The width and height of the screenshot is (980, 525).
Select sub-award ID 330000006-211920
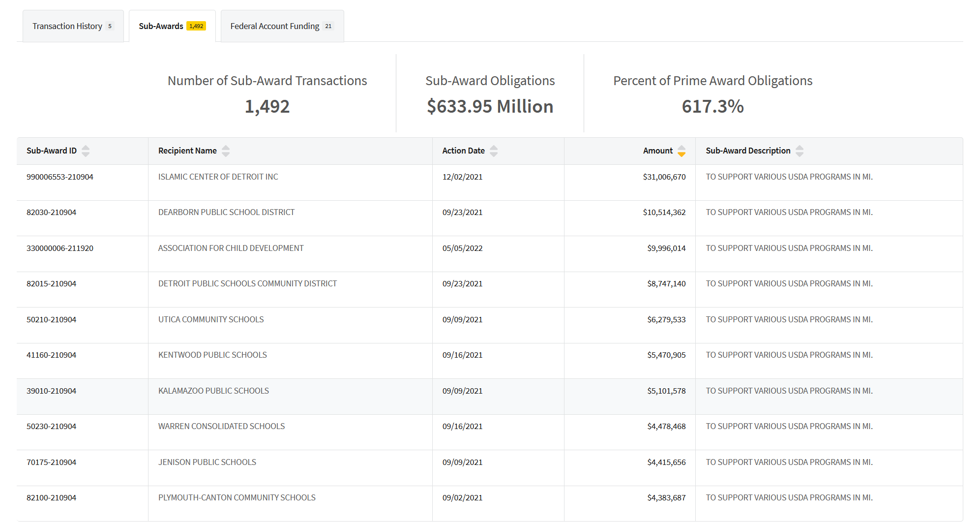(60, 248)
